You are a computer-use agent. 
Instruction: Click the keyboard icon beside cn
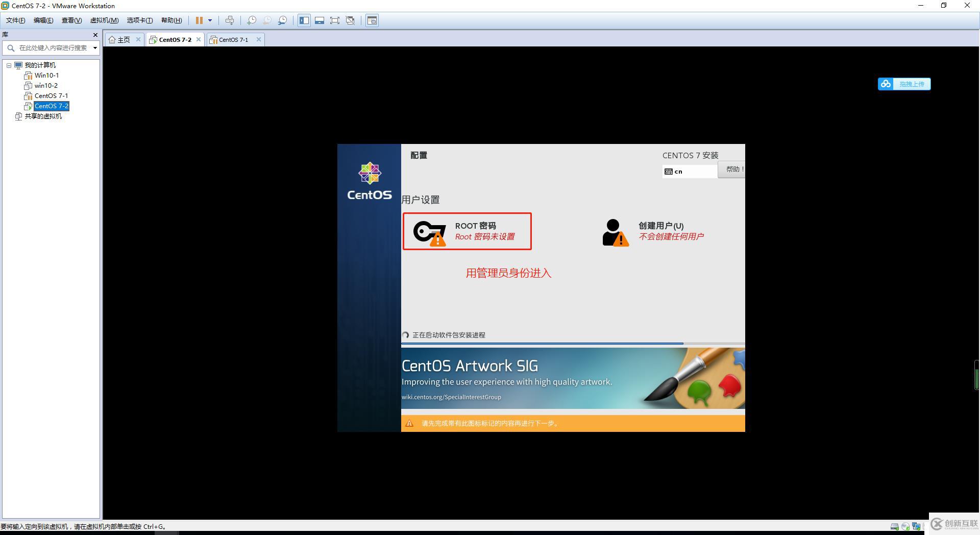coord(668,172)
